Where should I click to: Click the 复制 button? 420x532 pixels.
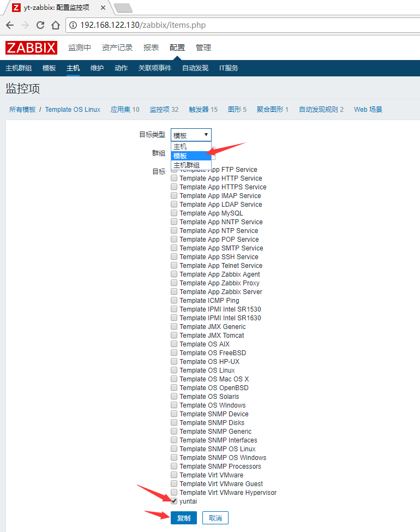coord(183,518)
